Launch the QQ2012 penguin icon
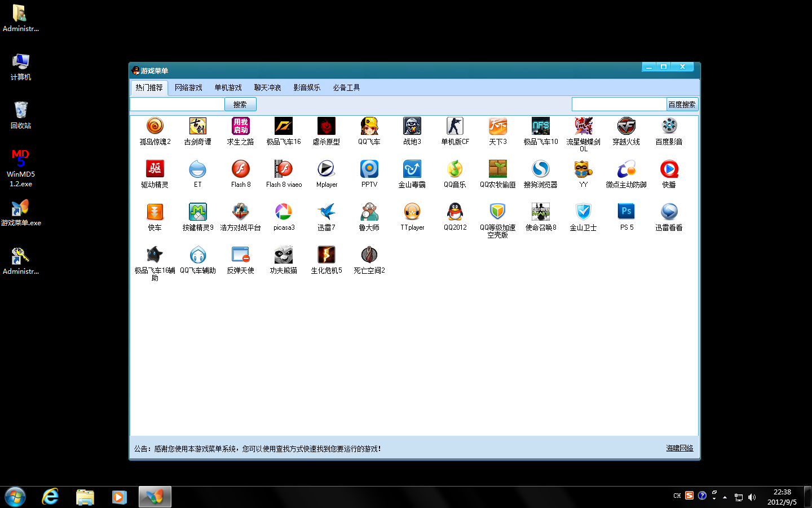 click(x=455, y=212)
